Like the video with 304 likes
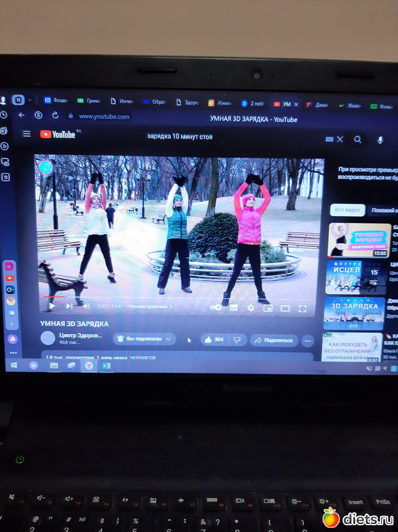The height and width of the screenshot is (532, 398). tap(214, 339)
